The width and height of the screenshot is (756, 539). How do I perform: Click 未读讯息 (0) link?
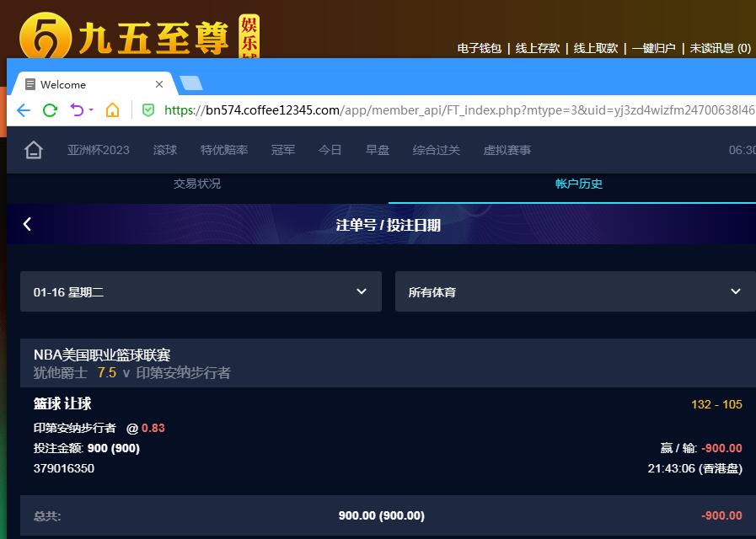point(721,48)
